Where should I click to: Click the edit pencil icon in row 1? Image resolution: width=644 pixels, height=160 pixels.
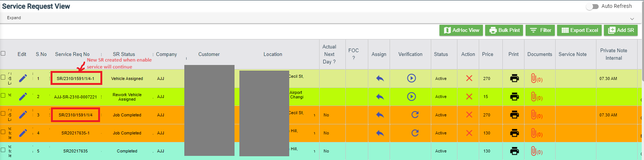pyautogui.click(x=23, y=78)
